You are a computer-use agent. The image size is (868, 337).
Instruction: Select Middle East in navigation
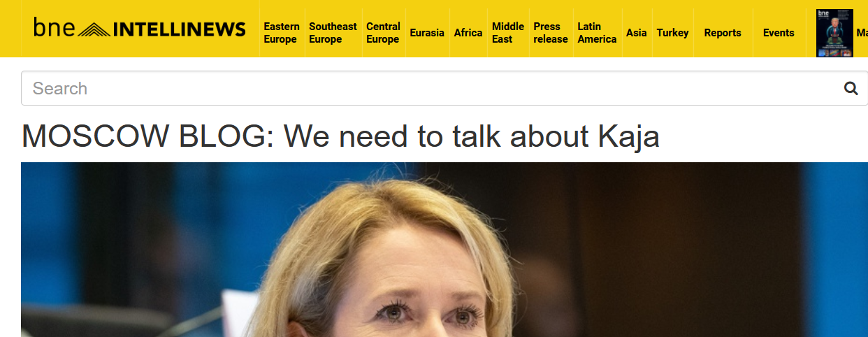[x=508, y=33]
